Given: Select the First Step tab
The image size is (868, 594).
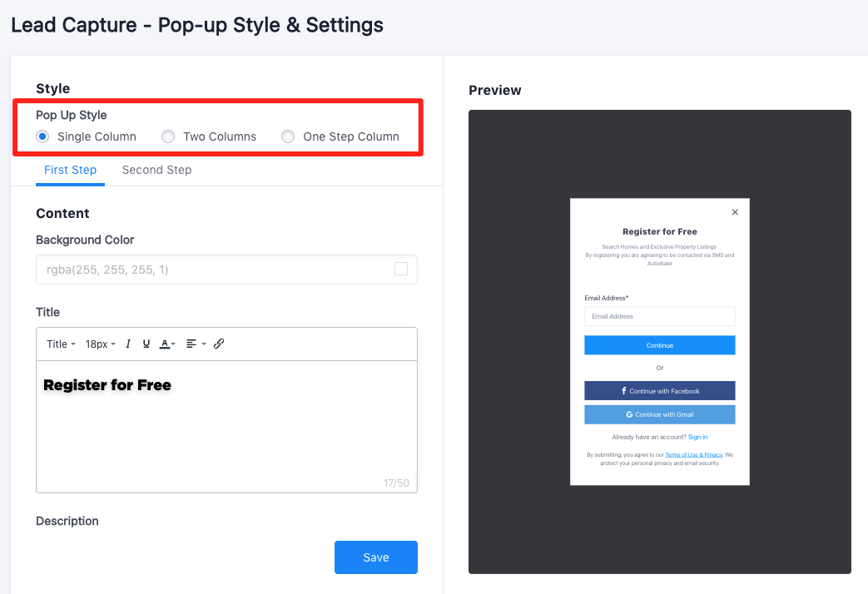Looking at the screenshot, I should tap(70, 170).
